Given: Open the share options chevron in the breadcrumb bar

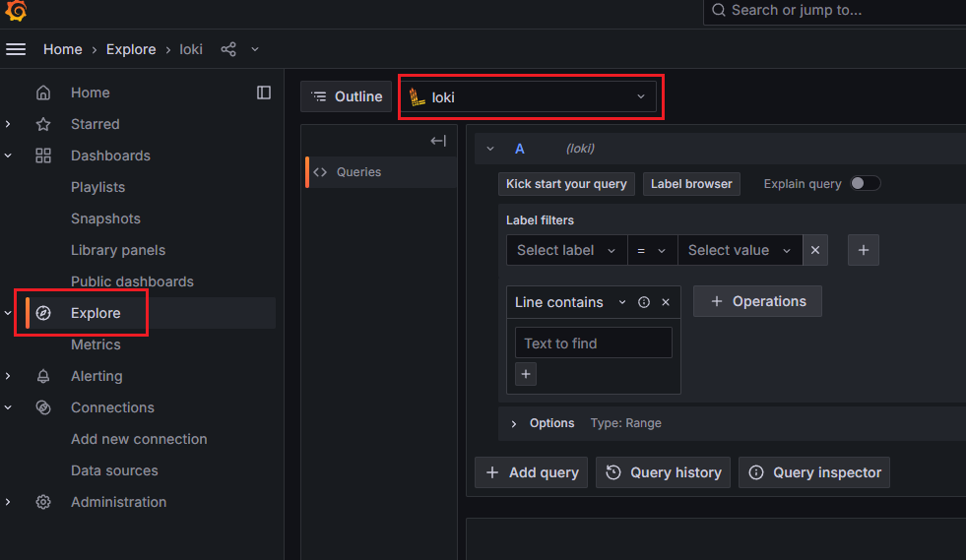Looking at the screenshot, I should [x=255, y=49].
